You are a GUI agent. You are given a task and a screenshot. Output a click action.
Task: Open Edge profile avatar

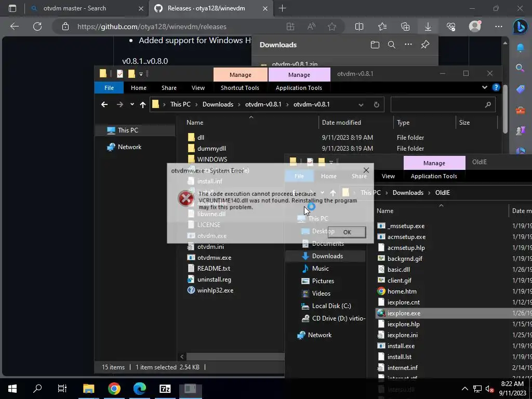coord(475,26)
